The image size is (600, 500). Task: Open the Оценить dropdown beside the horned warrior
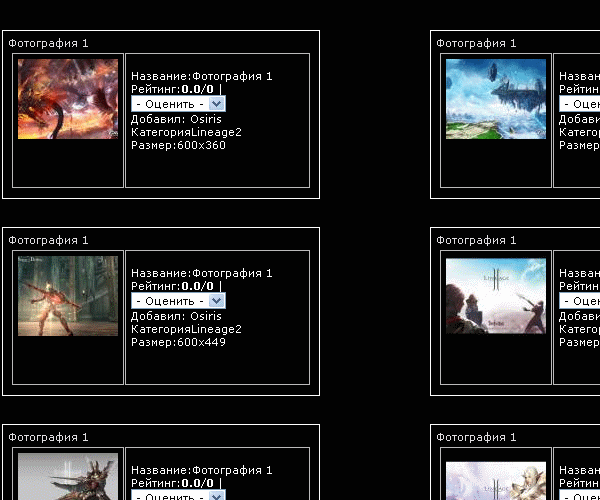178,495
